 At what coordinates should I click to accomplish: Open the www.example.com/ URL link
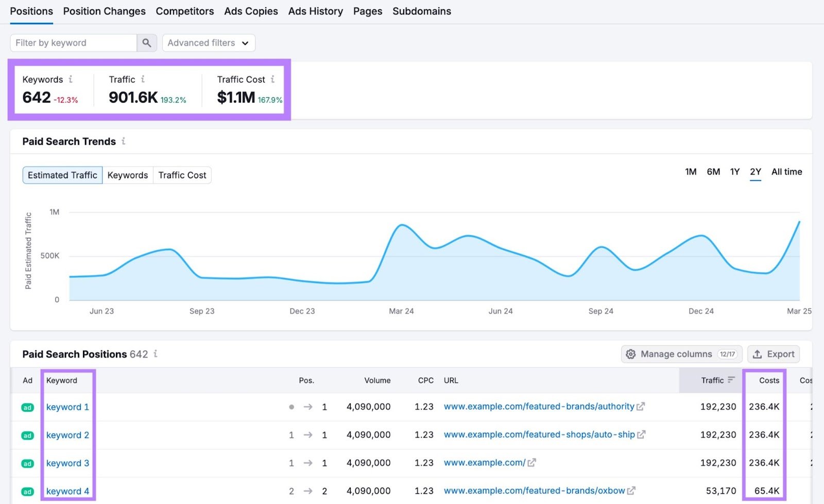click(x=484, y=463)
